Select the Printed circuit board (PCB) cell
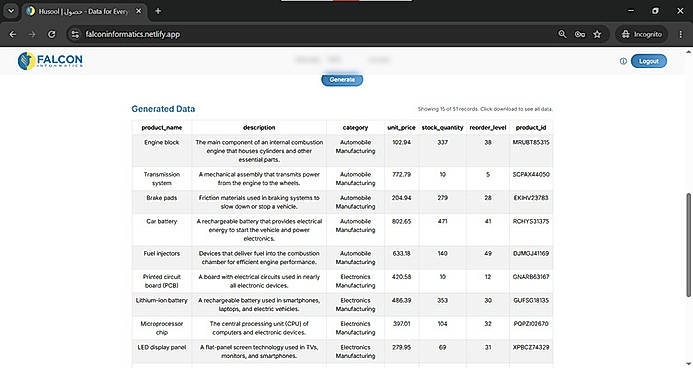Viewport: 693px width, 368px height. 162,281
